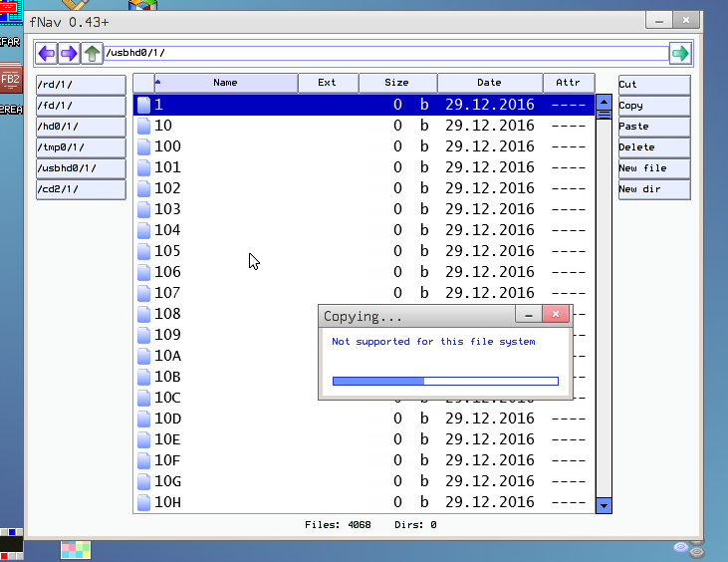Click the back navigation arrow icon
Screen dimensions: 728x562
click(x=46, y=54)
